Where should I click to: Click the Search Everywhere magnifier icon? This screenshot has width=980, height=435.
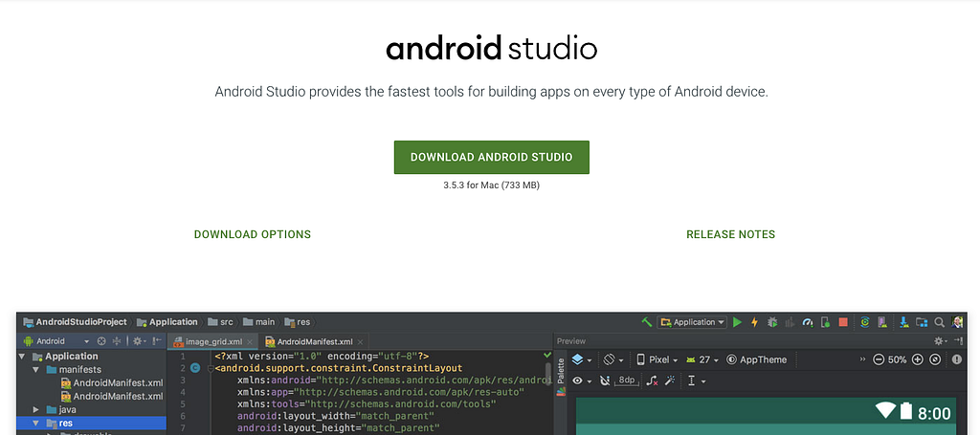940,322
